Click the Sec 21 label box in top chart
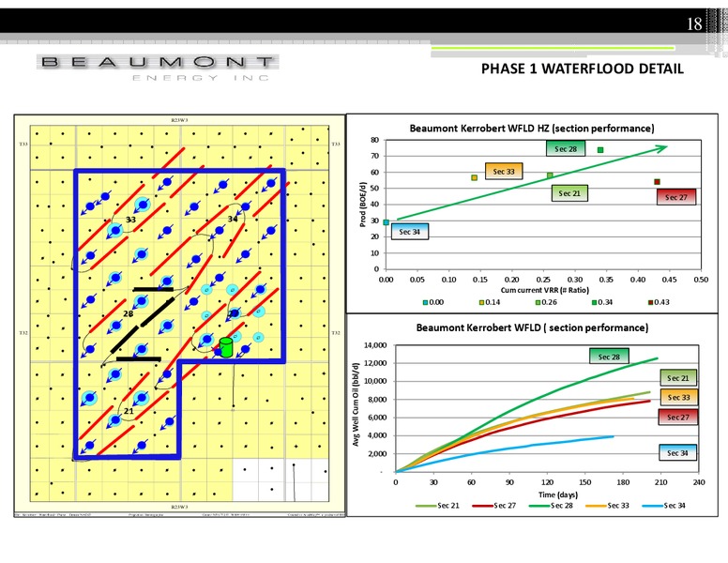This screenshot has width=728, height=563. pyautogui.click(x=569, y=193)
